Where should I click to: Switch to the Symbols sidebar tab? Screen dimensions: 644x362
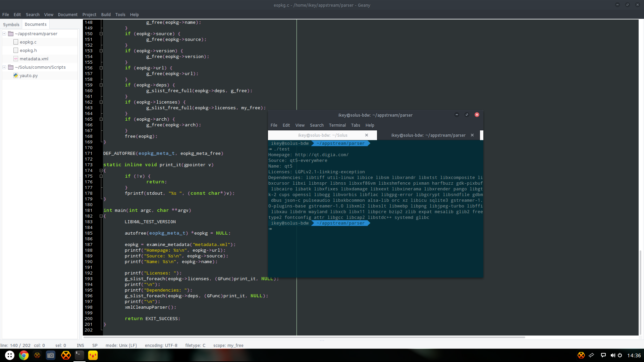[x=11, y=24]
